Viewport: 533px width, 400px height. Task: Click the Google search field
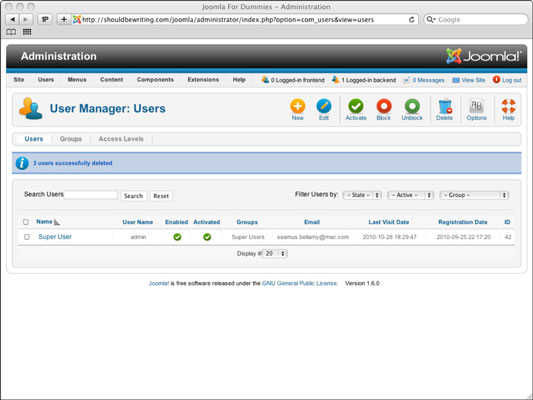(x=476, y=19)
